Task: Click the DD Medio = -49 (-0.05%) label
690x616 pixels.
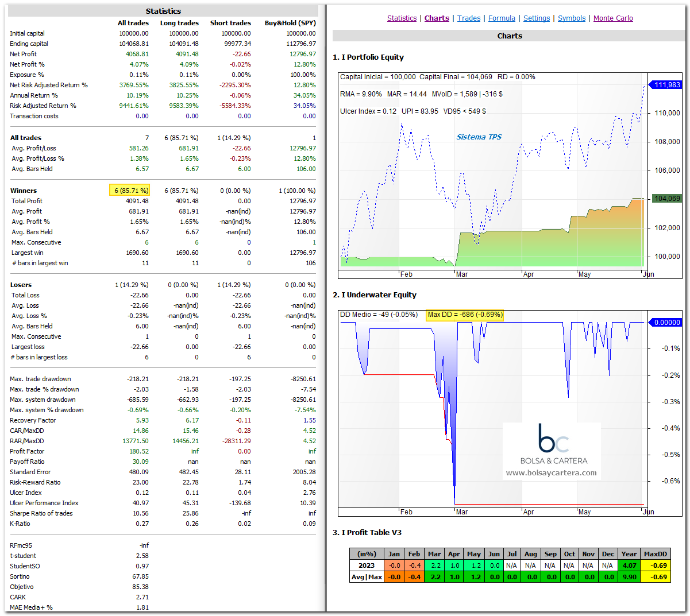Action: 379,315
